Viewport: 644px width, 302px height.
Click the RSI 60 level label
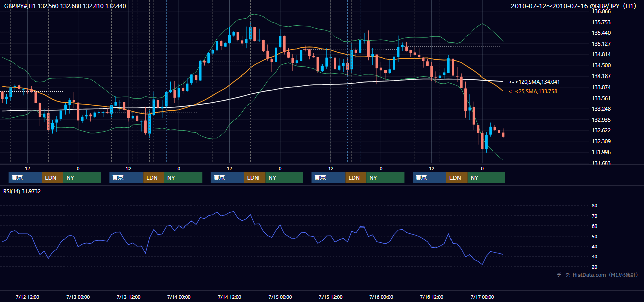(x=594, y=226)
